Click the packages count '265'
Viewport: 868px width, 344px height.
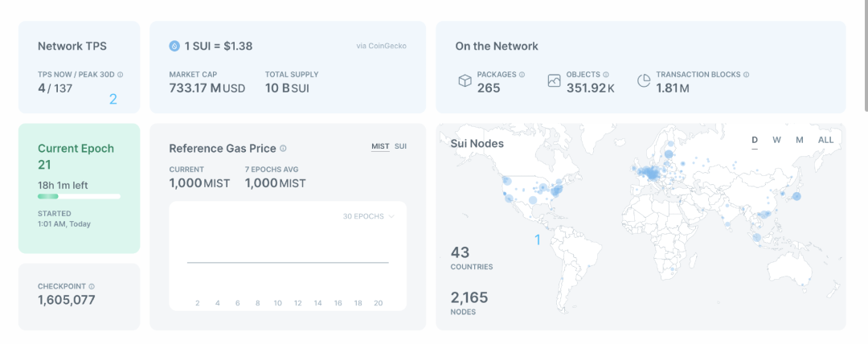(489, 88)
